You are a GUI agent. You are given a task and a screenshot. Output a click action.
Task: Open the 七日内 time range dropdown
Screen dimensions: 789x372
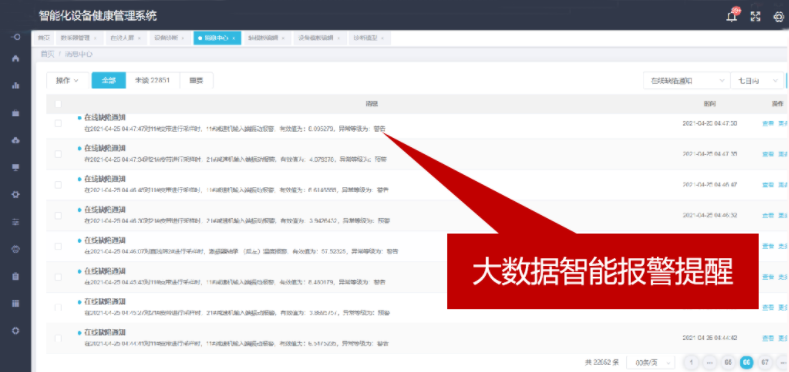pos(757,81)
